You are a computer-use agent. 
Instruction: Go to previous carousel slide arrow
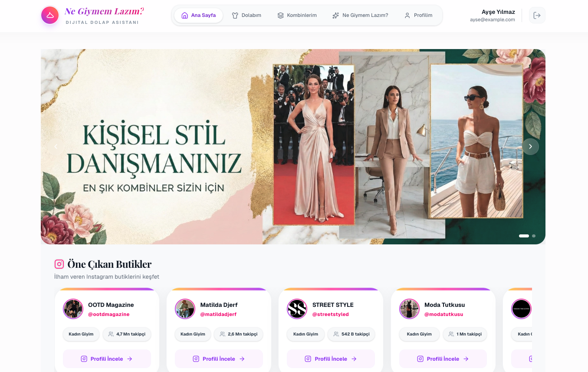click(x=56, y=147)
